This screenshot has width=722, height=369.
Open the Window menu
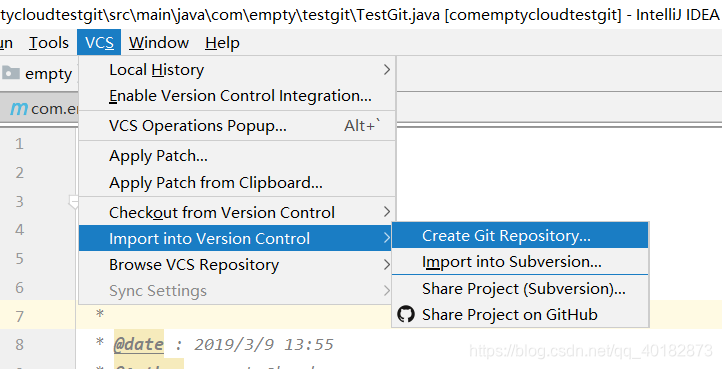[x=159, y=43]
